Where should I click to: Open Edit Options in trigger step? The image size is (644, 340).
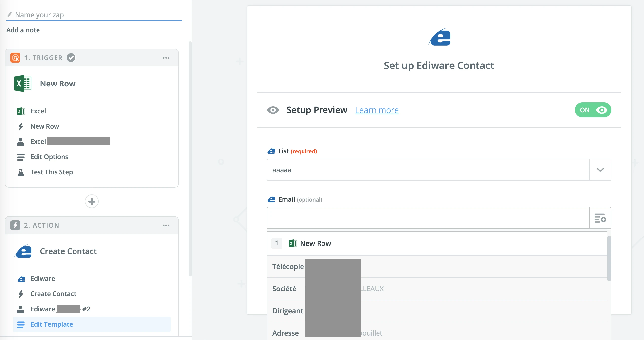(49, 157)
